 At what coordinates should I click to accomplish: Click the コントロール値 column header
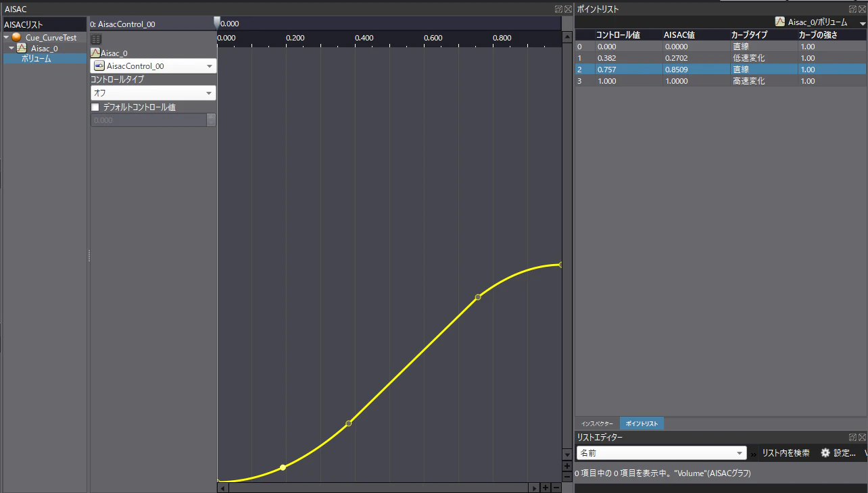tap(628, 34)
